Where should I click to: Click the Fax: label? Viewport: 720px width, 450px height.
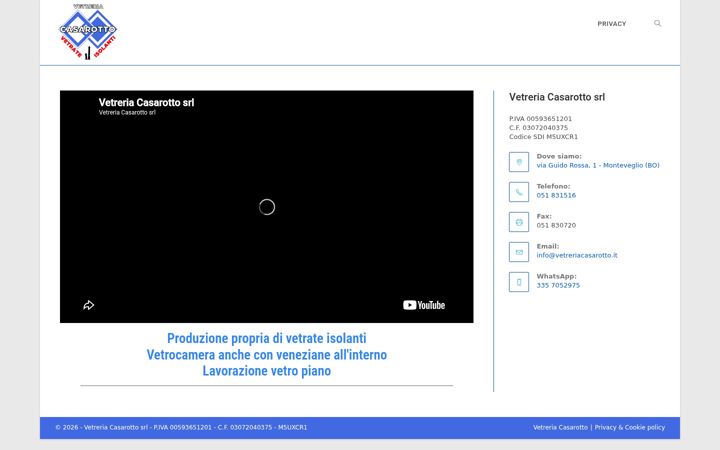click(x=544, y=216)
